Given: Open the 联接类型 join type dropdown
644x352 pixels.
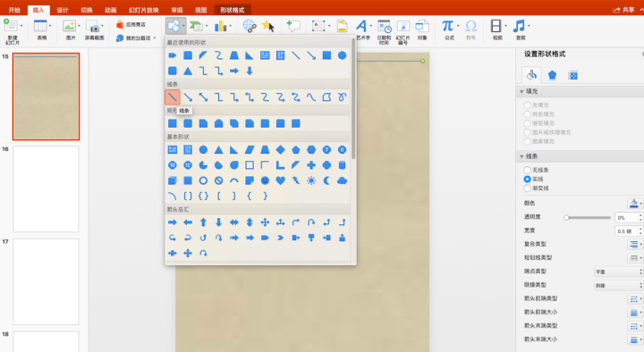Looking at the screenshot, I should click(619, 285).
